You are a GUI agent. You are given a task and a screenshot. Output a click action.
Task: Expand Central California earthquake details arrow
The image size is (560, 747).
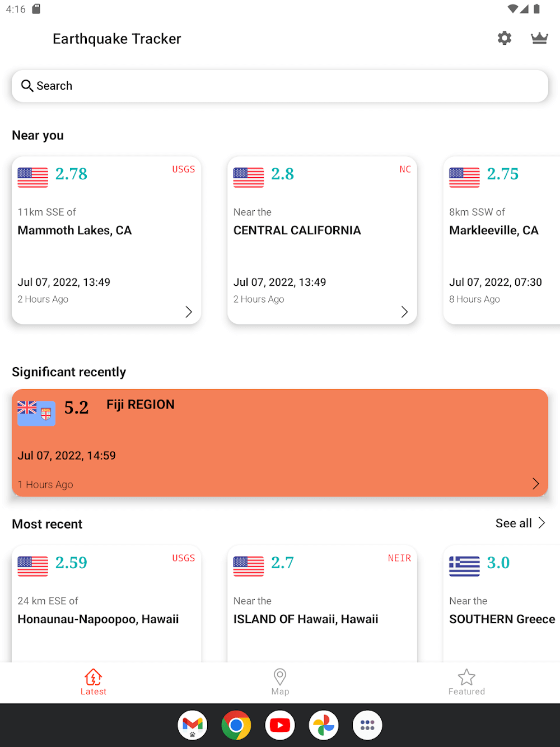pyautogui.click(x=404, y=312)
